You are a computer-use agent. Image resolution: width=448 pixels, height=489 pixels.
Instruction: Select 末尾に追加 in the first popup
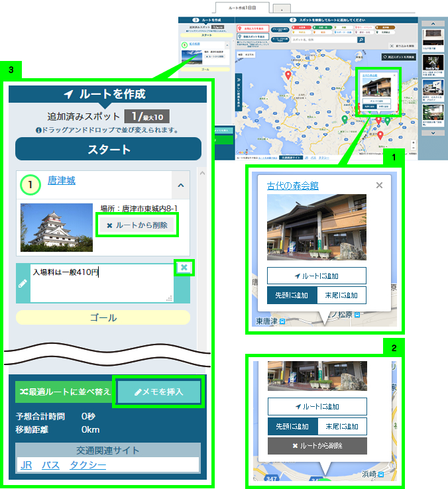[341, 296]
